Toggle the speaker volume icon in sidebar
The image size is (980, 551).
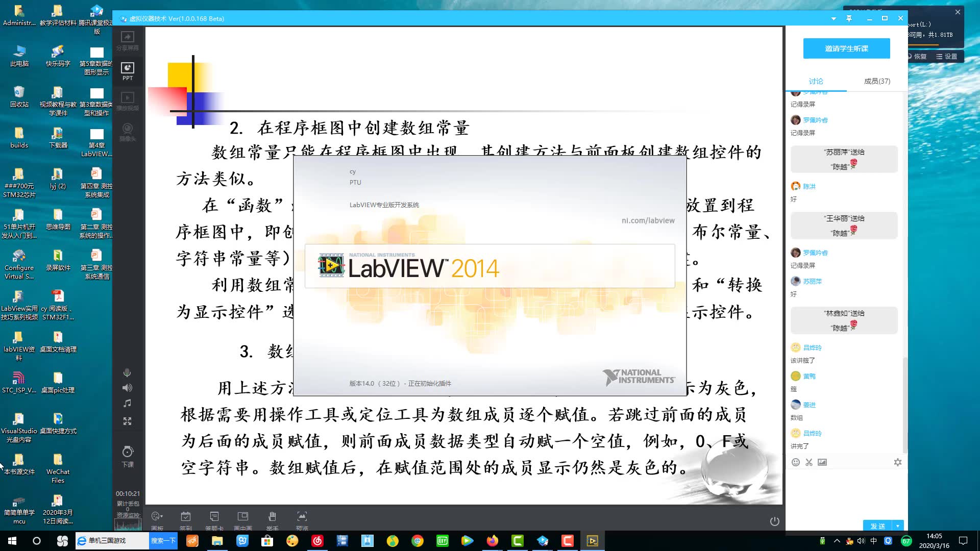click(127, 388)
